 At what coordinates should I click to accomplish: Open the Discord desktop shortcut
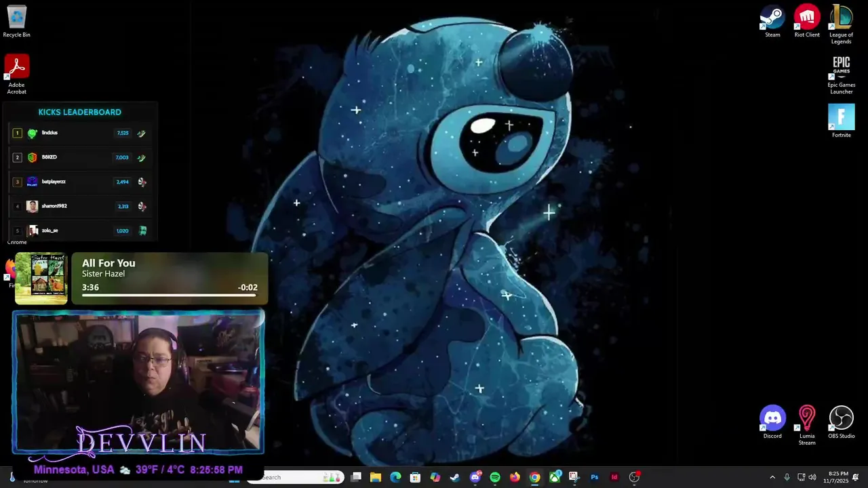click(x=772, y=422)
